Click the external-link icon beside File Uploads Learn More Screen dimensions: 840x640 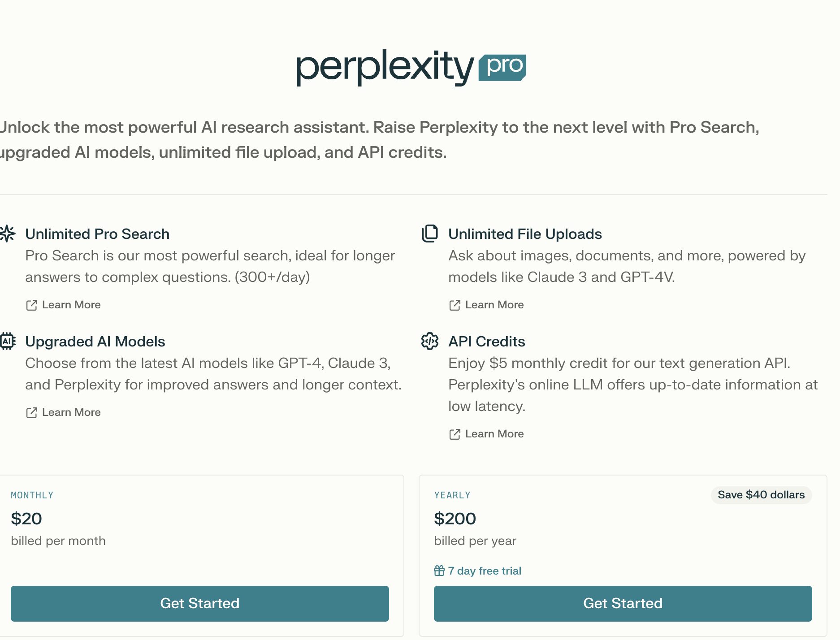[x=455, y=305]
